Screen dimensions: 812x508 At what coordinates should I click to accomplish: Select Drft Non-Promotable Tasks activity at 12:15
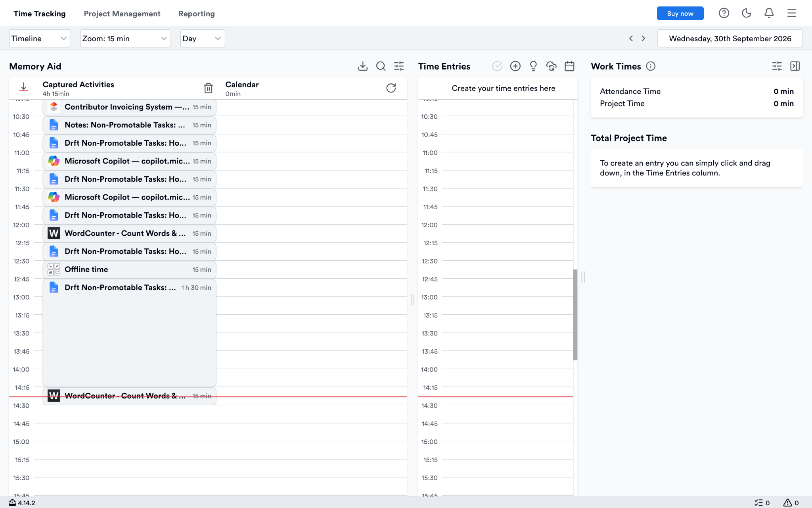129,251
